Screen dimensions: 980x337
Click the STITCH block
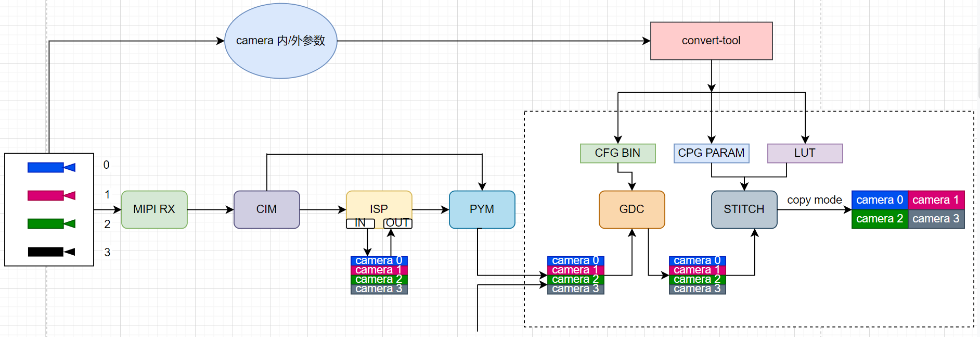point(744,209)
